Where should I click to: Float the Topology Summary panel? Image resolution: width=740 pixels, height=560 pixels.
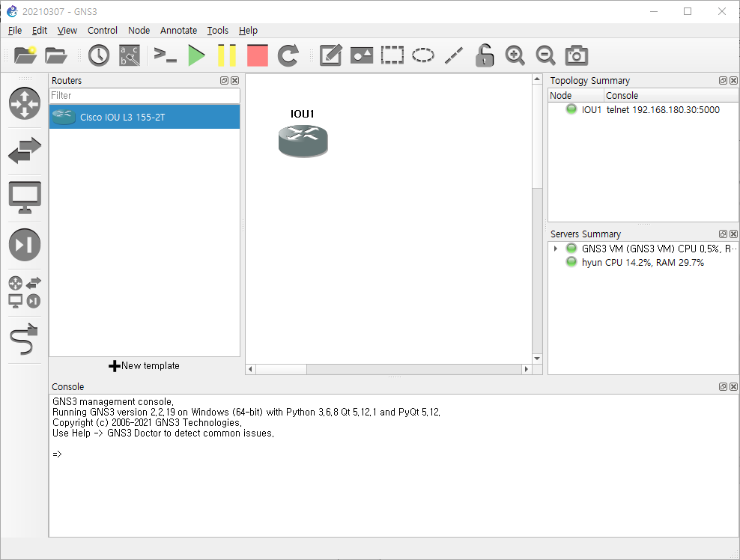(723, 81)
